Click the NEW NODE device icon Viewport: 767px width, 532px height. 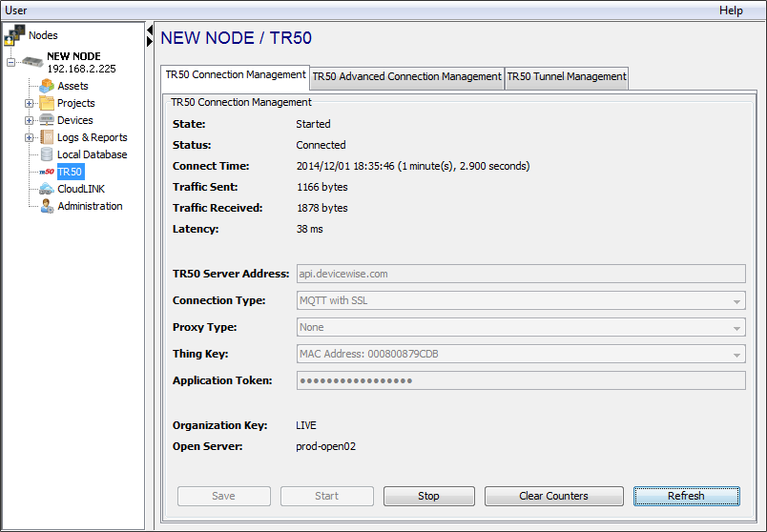click(32, 62)
